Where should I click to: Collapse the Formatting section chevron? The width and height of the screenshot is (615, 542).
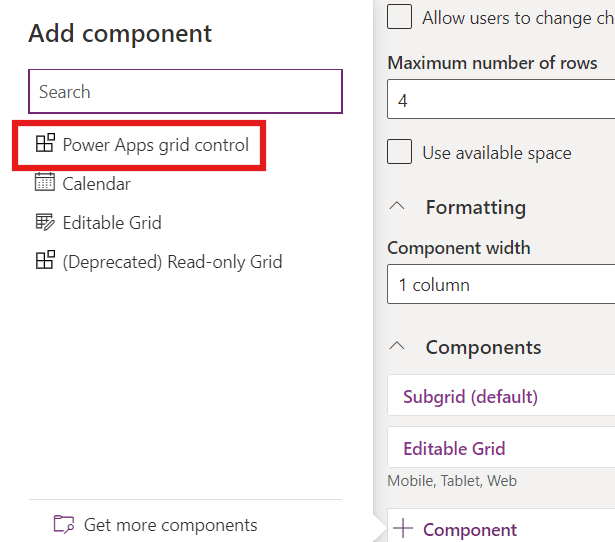[x=397, y=207]
